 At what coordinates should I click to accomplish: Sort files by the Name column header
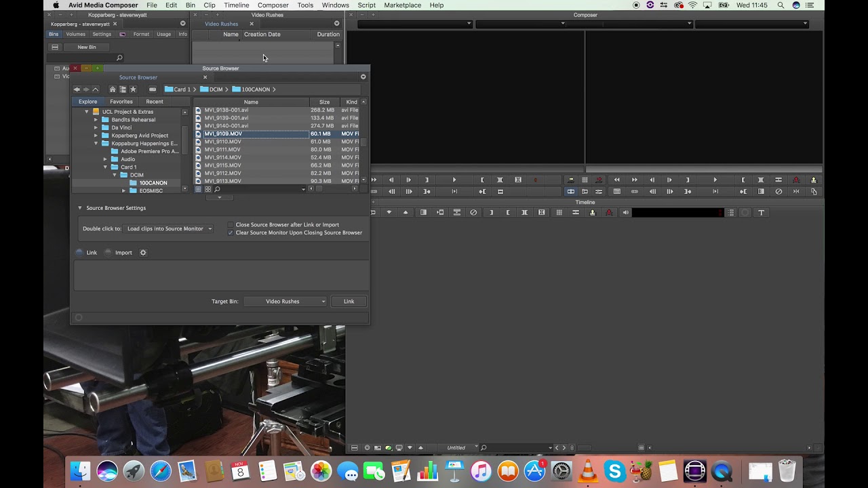click(251, 102)
